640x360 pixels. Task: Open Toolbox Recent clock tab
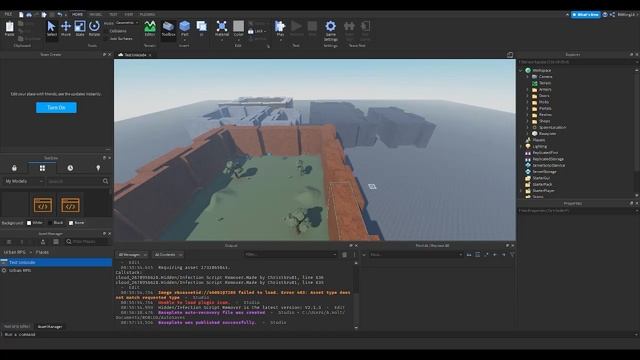(70, 168)
